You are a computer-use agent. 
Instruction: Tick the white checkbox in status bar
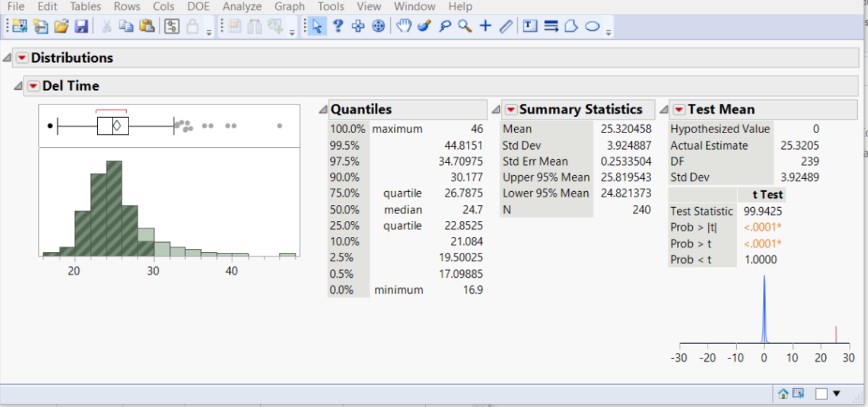point(822,394)
